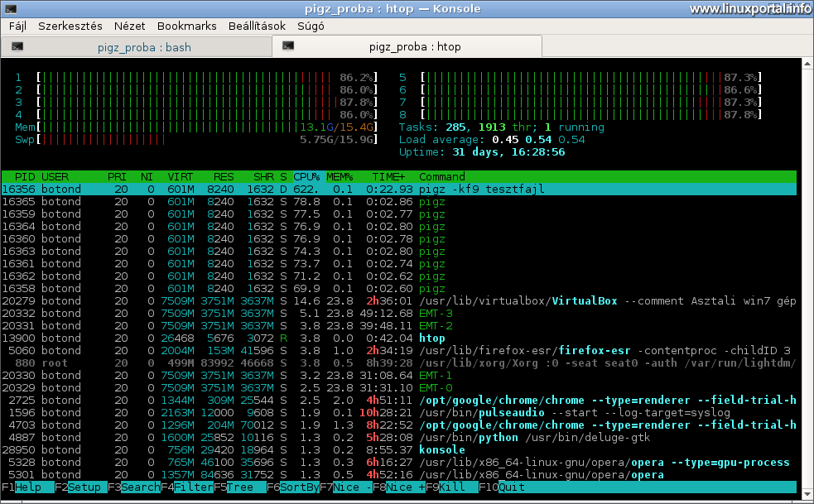Select the EMT-0 thread row
This screenshot has height=504, width=814.
pos(398,388)
